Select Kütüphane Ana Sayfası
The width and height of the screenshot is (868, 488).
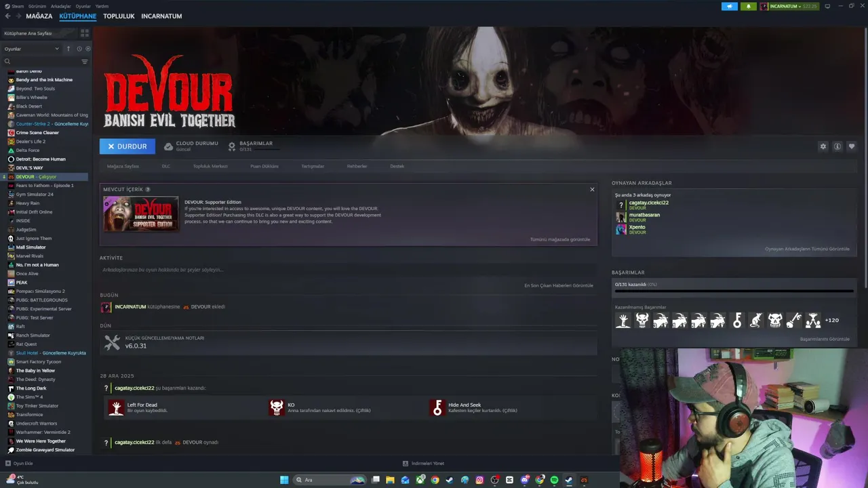click(39, 33)
